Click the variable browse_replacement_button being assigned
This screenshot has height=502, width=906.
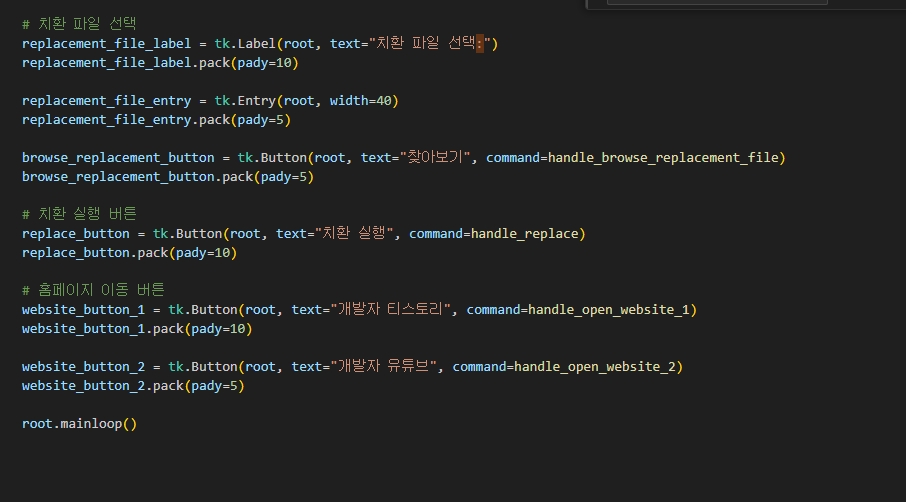coord(118,158)
